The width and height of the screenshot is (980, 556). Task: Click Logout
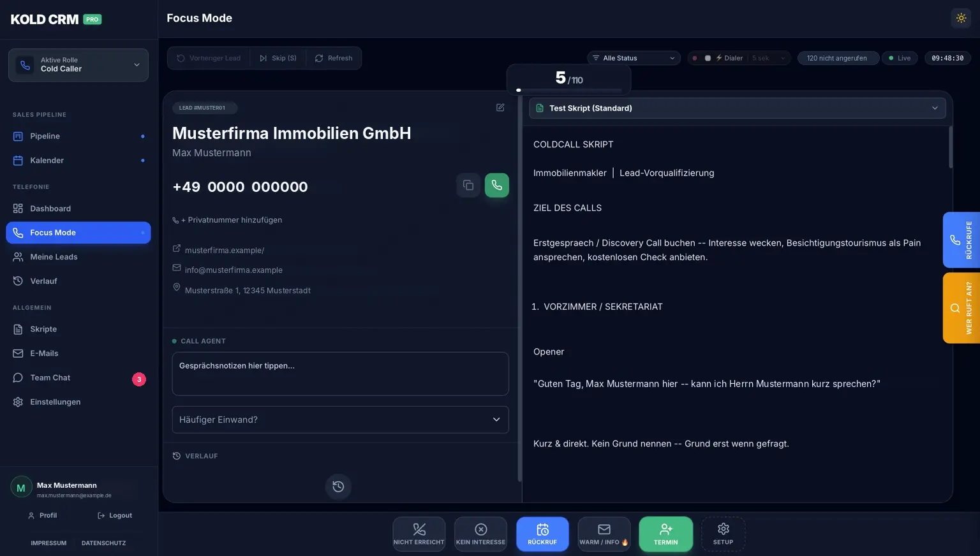(115, 515)
